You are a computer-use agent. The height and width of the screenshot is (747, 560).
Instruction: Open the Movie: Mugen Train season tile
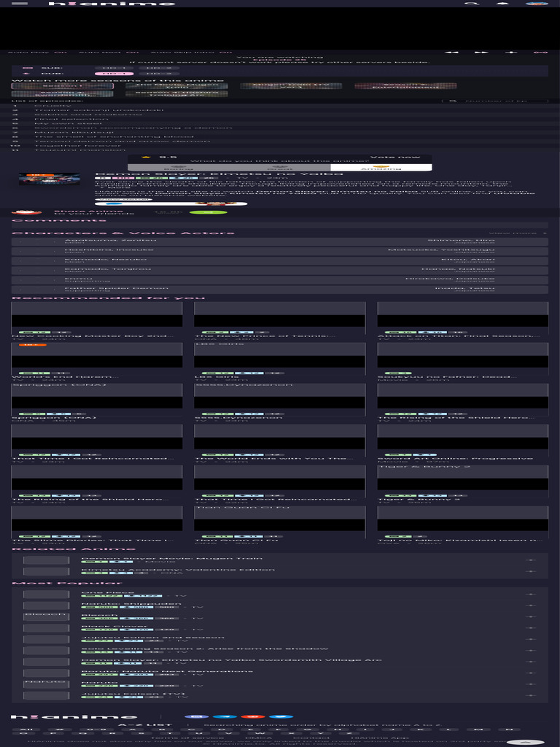[176, 86]
